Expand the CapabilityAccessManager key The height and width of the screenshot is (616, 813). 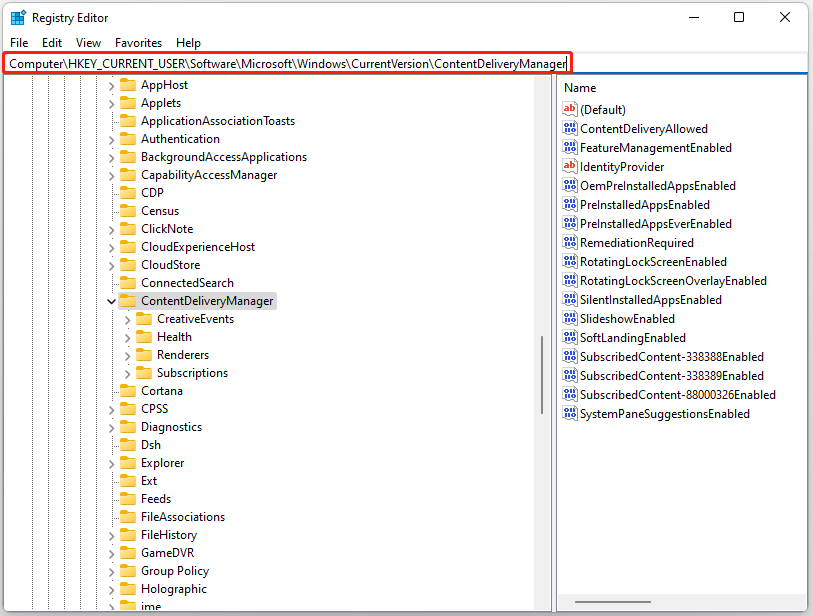point(111,176)
